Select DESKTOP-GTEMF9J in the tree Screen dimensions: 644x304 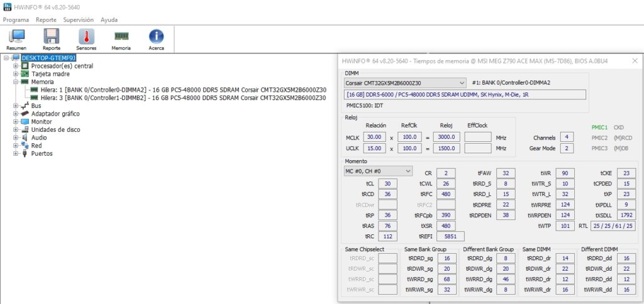coord(48,58)
